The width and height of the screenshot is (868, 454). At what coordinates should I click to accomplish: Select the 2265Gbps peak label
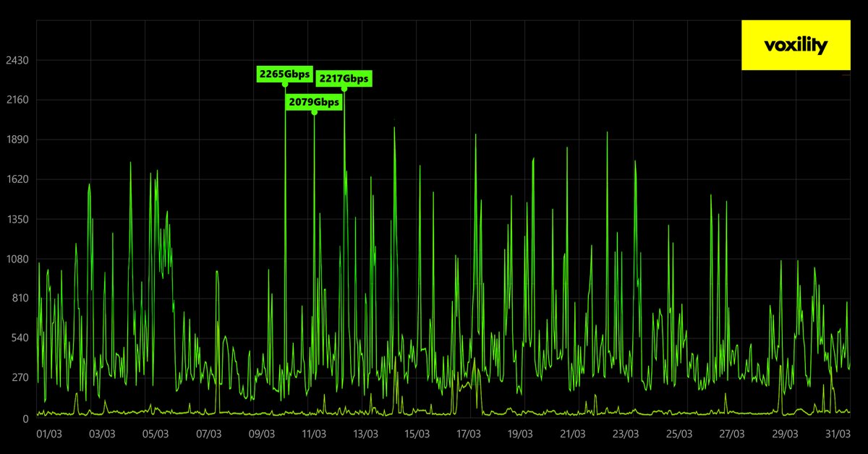point(285,74)
